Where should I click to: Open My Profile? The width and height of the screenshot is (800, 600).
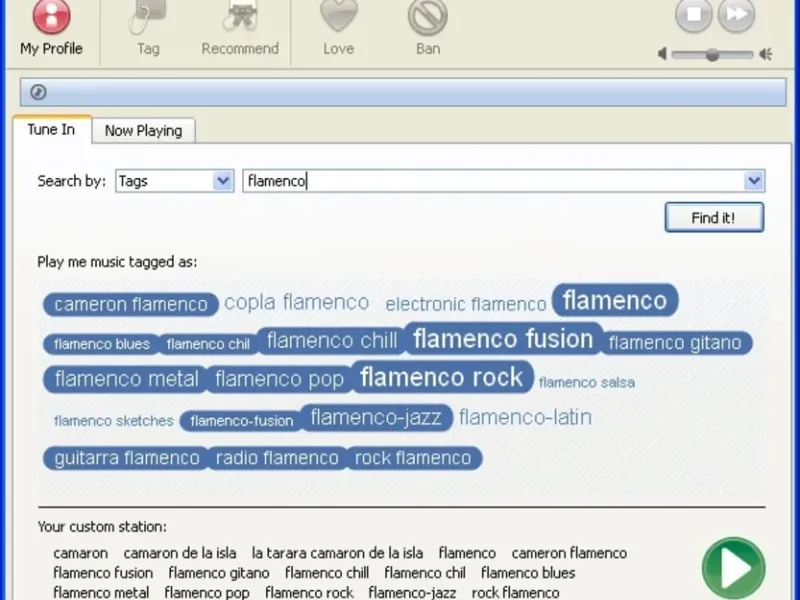pos(51,28)
